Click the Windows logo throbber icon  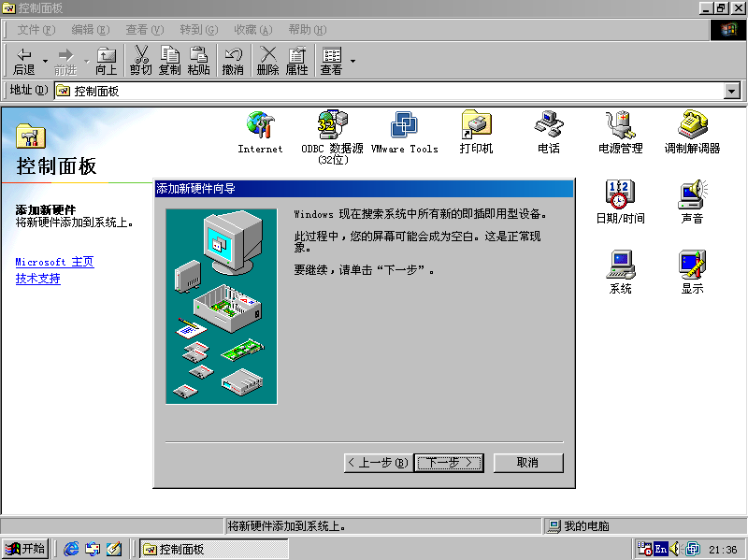coord(728,30)
